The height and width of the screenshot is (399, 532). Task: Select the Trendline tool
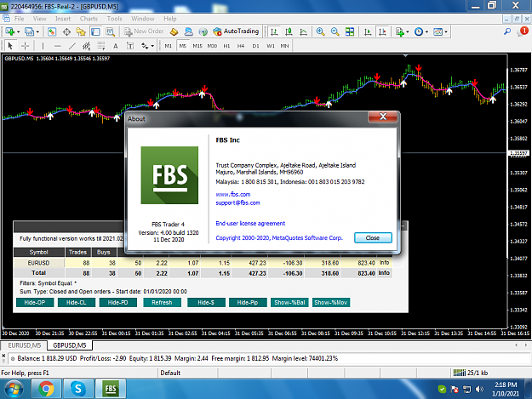pyautogui.click(x=72, y=46)
